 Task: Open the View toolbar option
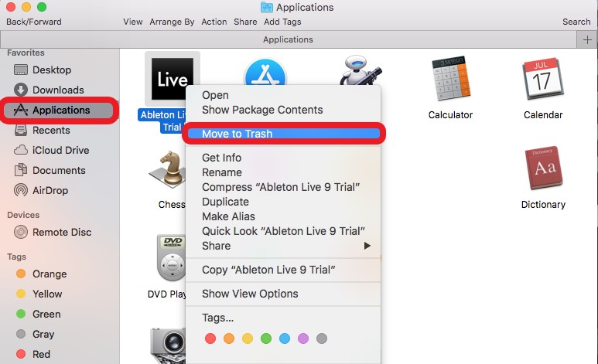click(133, 22)
